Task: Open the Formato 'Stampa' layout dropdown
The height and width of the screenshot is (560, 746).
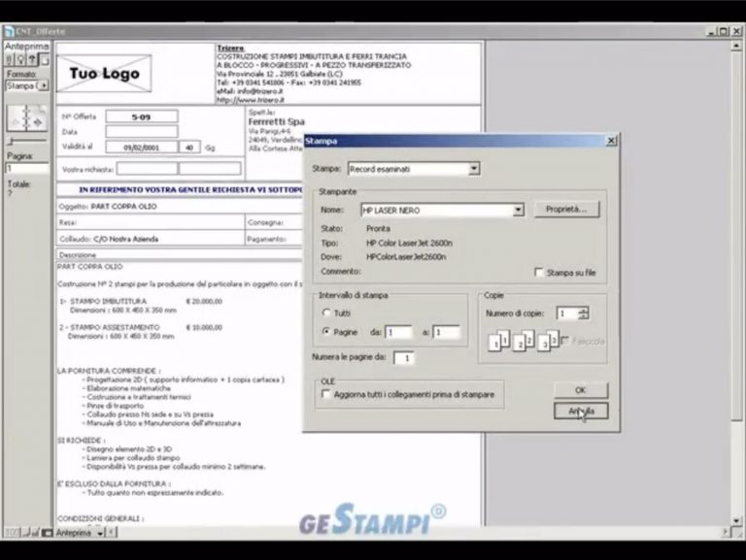Action: [x=42, y=85]
